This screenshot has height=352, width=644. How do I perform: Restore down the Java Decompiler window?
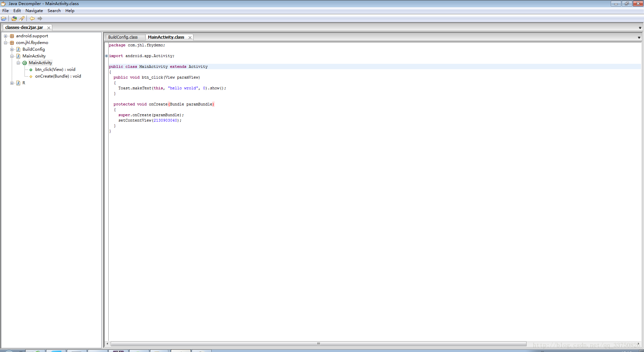627,4
